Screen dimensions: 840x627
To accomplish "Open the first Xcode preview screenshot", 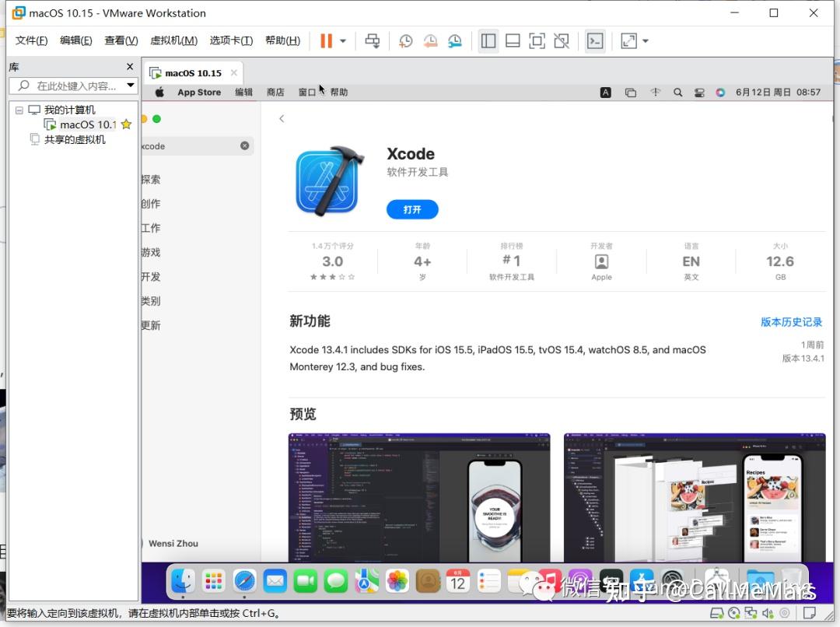I will (x=419, y=497).
